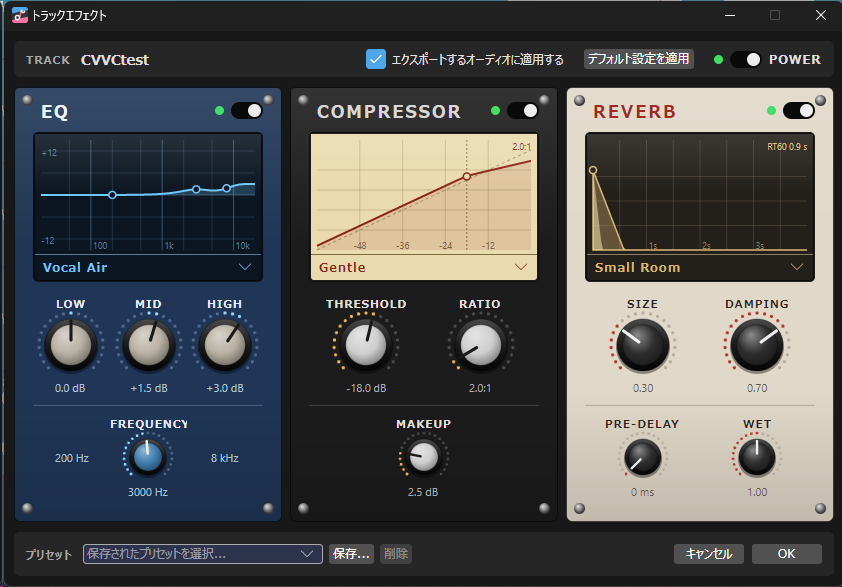This screenshot has width=842, height=587.
Task: Click the decay peak point on reverb graph
Action: tap(593, 170)
